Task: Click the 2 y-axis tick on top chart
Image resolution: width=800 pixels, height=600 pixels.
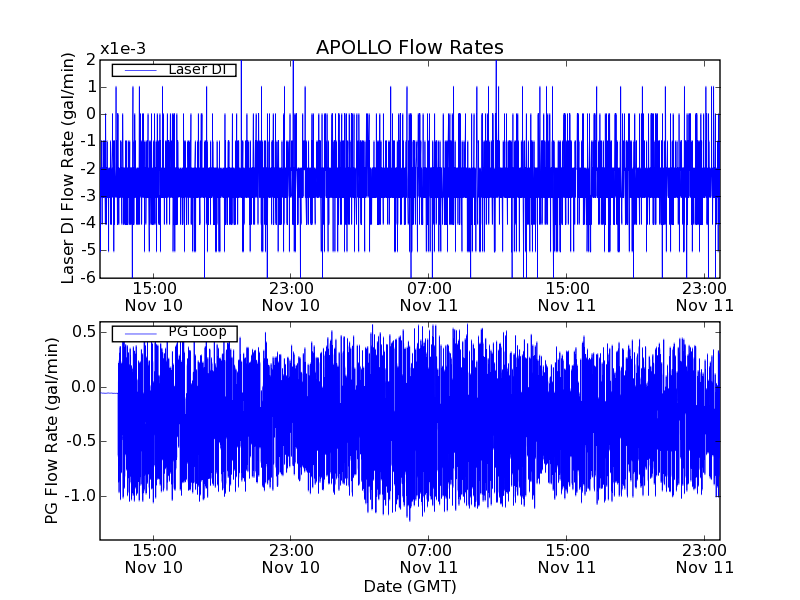Action: click(x=90, y=60)
